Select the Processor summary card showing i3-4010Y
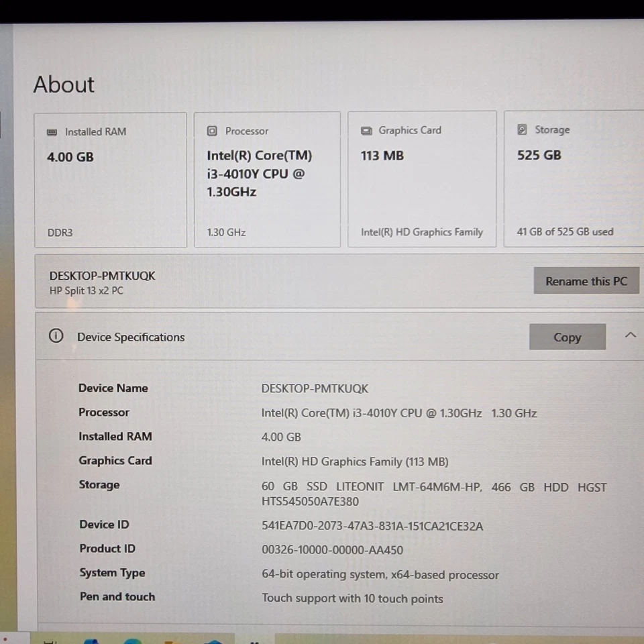Viewport: 644px width, 644px height. tap(267, 179)
